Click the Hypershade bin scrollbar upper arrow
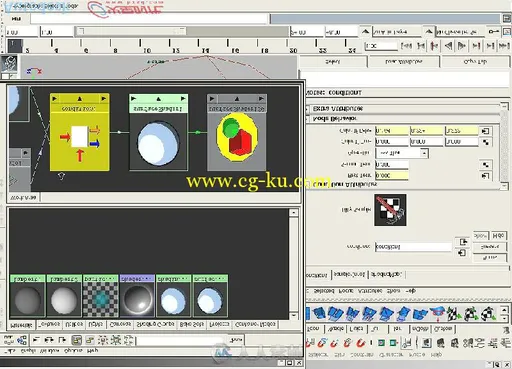Image resolution: width=512 pixels, height=369 pixels. 293,213
